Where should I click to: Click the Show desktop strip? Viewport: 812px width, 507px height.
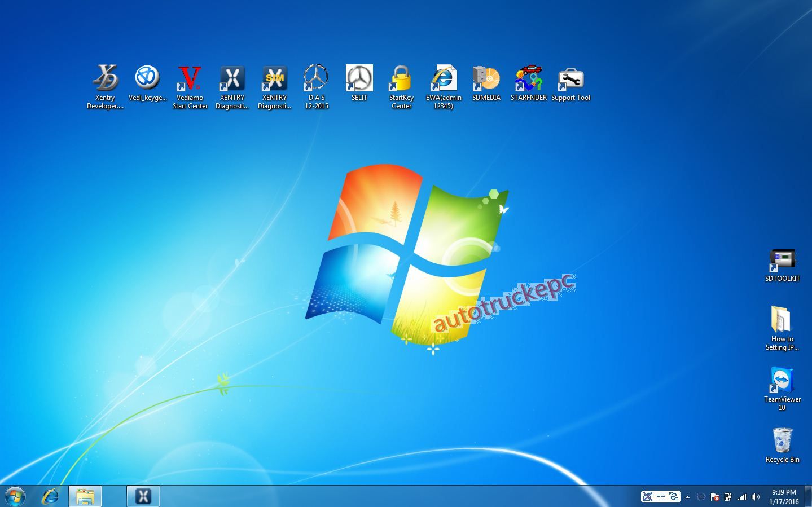[808, 496]
